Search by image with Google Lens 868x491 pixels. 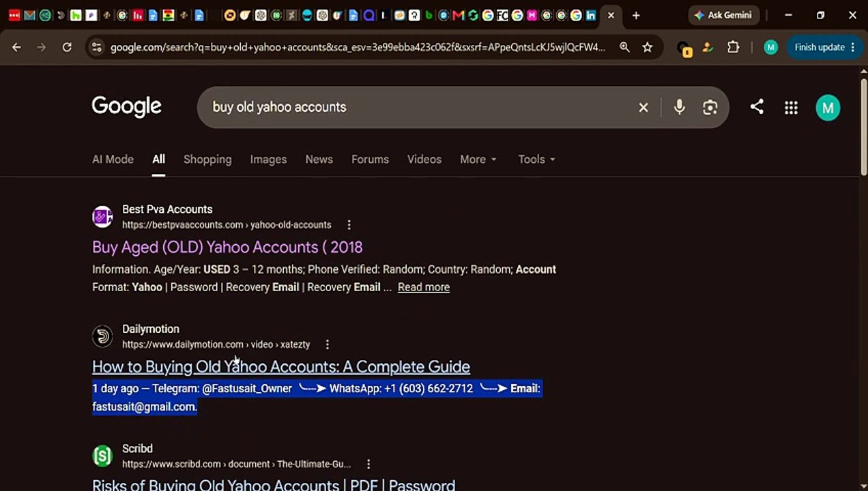[710, 107]
